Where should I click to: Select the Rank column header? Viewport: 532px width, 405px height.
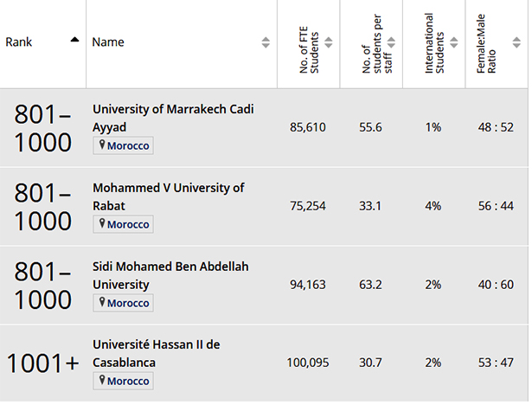coord(19,42)
